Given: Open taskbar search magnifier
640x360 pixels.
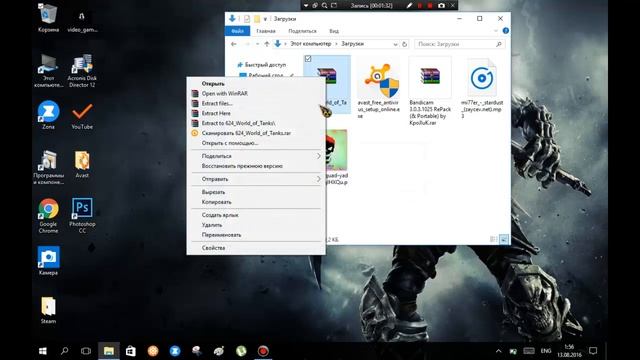Looking at the screenshot, I should [64, 351].
